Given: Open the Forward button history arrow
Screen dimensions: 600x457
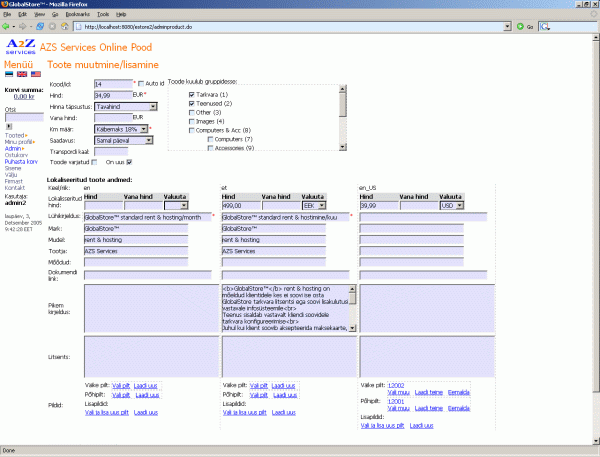Looking at the screenshot, I should [31, 26].
